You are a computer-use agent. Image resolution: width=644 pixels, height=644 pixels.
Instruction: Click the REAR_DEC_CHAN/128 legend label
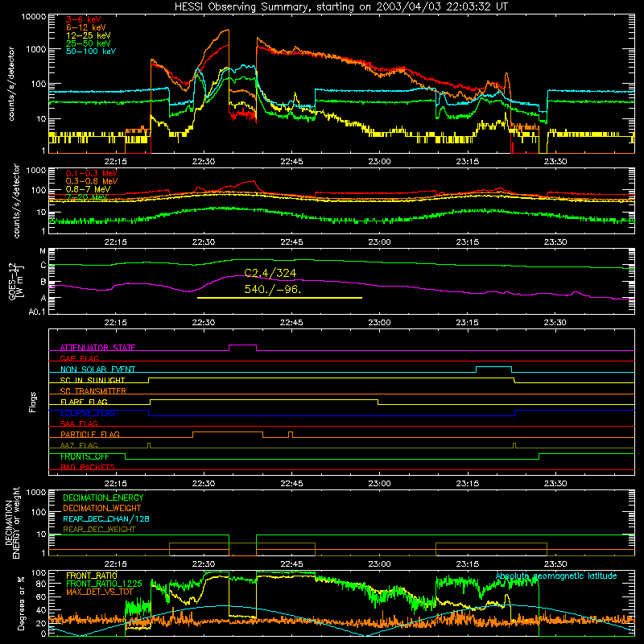pyautogui.click(x=106, y=519)
